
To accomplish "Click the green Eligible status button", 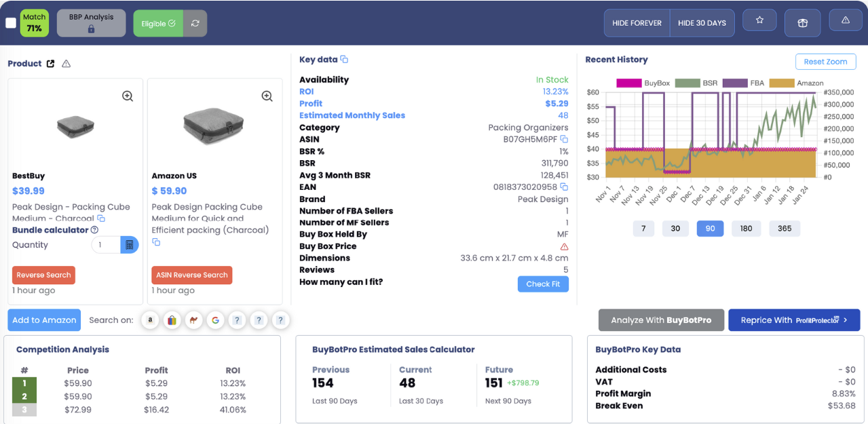I will coord(158,23).
